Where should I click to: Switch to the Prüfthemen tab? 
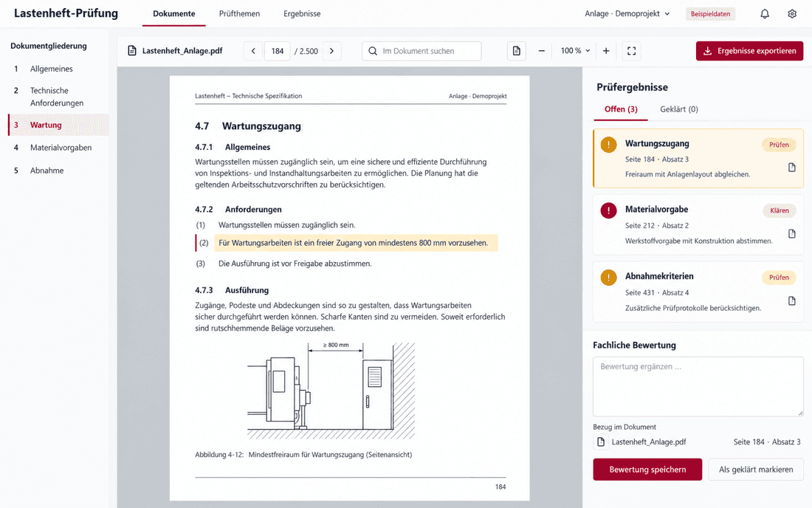(x=239, y=14)
